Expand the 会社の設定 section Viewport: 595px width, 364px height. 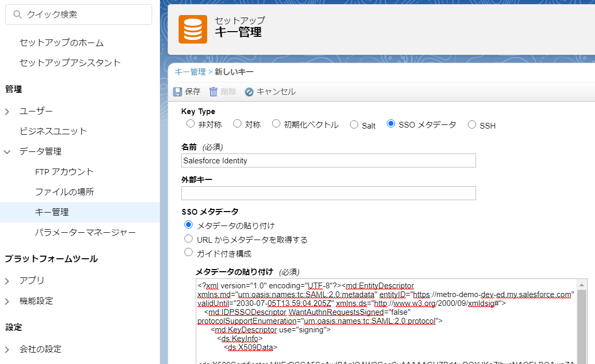tap(6, 350)
